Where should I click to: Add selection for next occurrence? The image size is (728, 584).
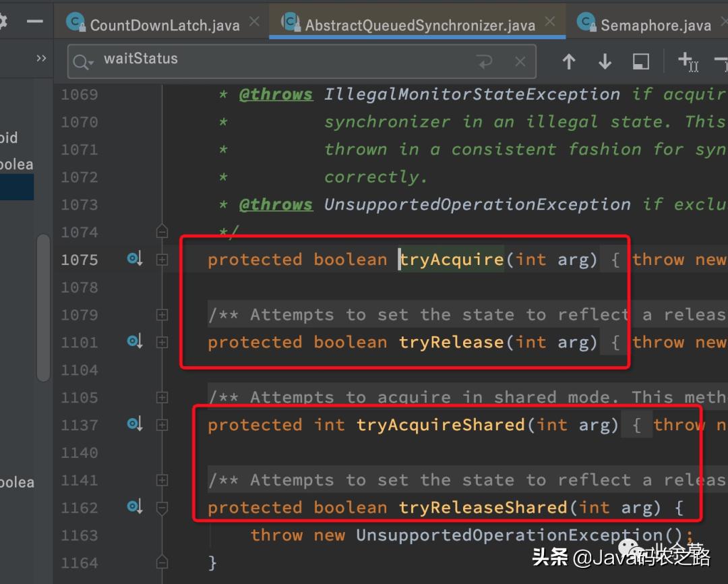(688, 61)
